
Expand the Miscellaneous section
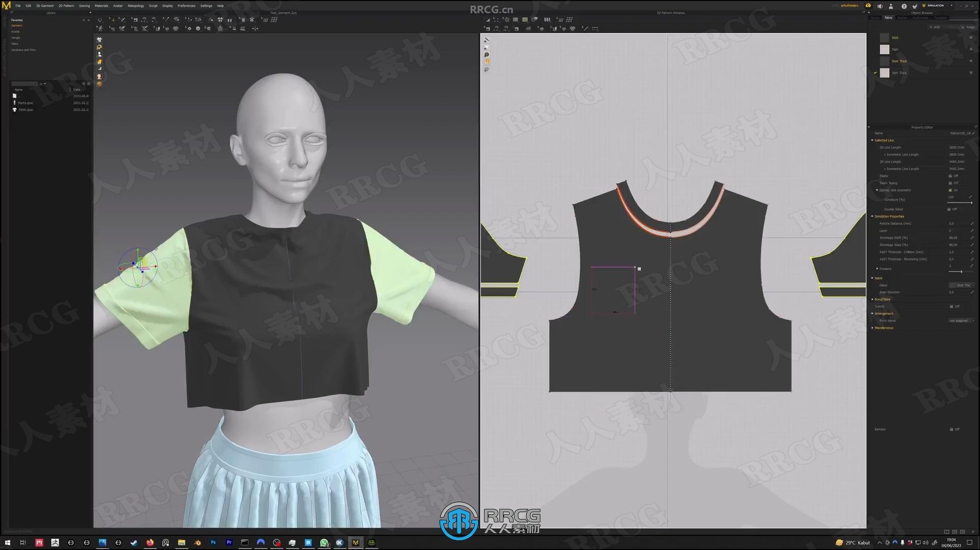point(872,328)
